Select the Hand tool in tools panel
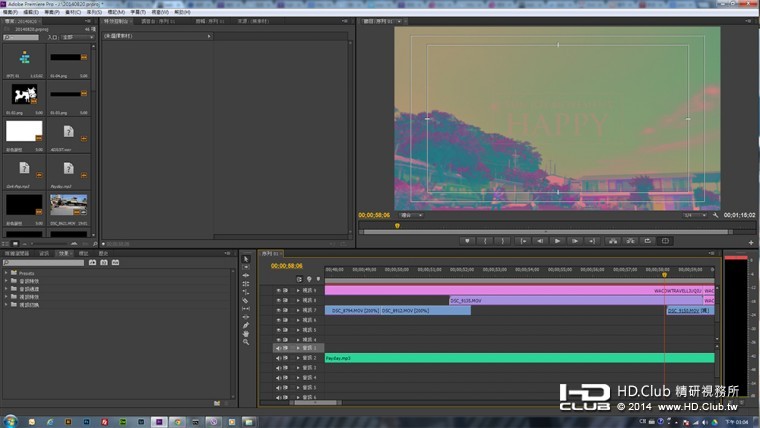Screen dimensions: 760x428 246,333
